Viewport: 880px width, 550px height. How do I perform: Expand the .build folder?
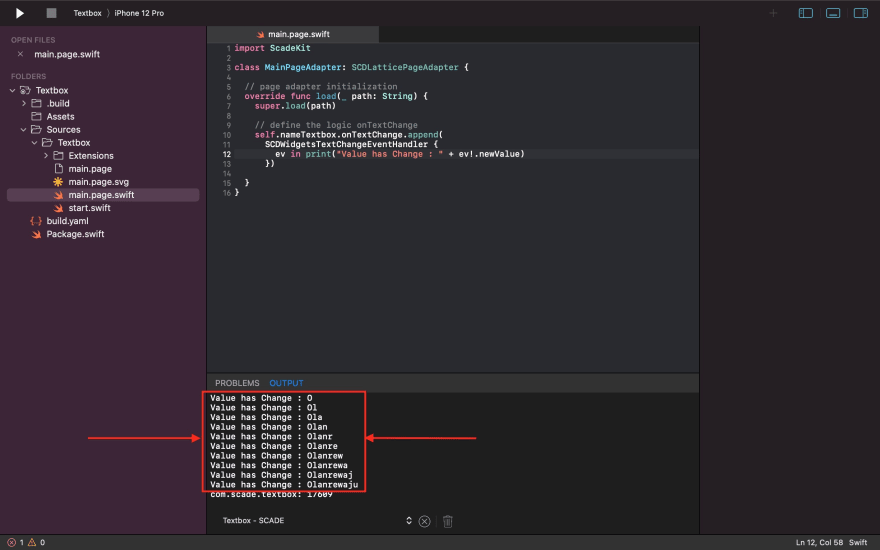pos(24,103)
